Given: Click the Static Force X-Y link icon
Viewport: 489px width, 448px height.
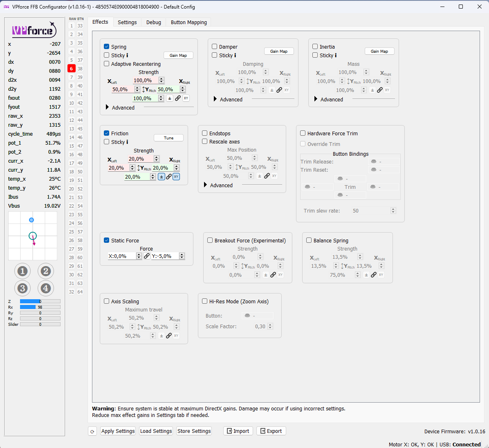Looking at the screenshot, I should click(x=147, y=256).
